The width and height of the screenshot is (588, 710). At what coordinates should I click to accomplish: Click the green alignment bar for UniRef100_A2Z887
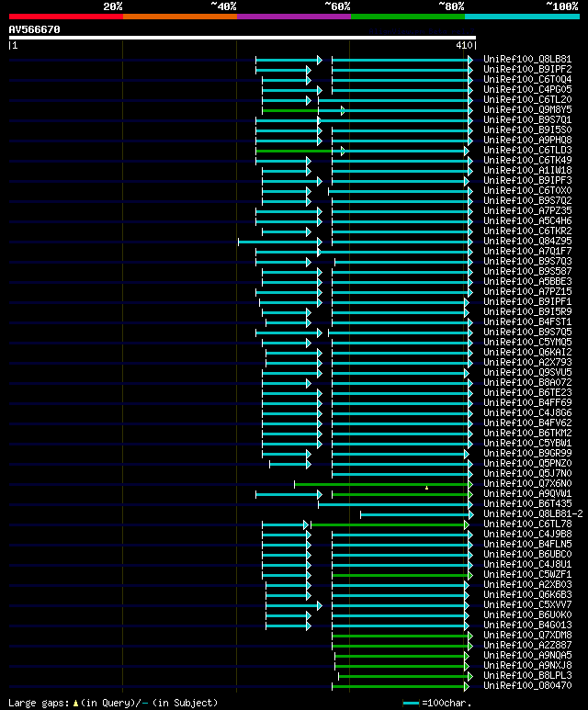coord(402,646)
